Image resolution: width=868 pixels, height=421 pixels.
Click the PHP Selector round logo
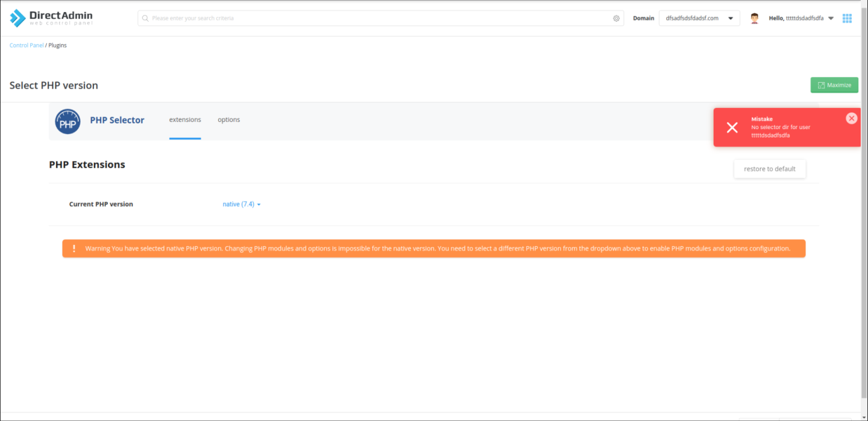pyautogui.click(x=68, y=121)
